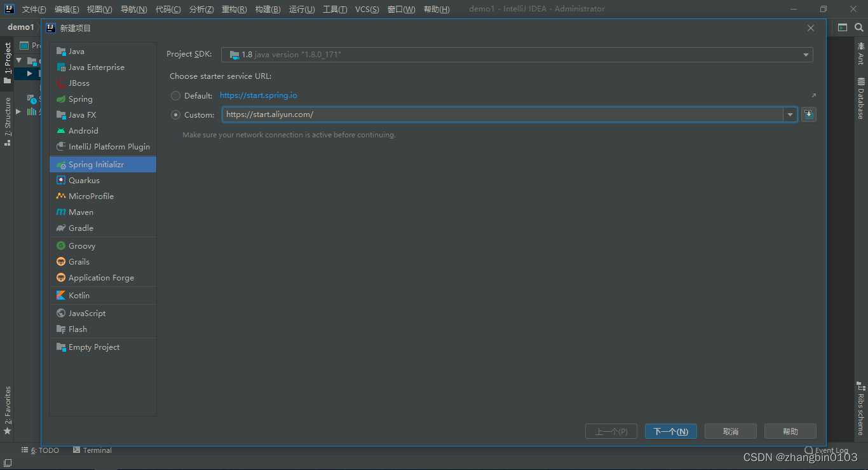Viewport: 868px width, 470px height.
Task: Open the Database tool window
Action: 861,98
